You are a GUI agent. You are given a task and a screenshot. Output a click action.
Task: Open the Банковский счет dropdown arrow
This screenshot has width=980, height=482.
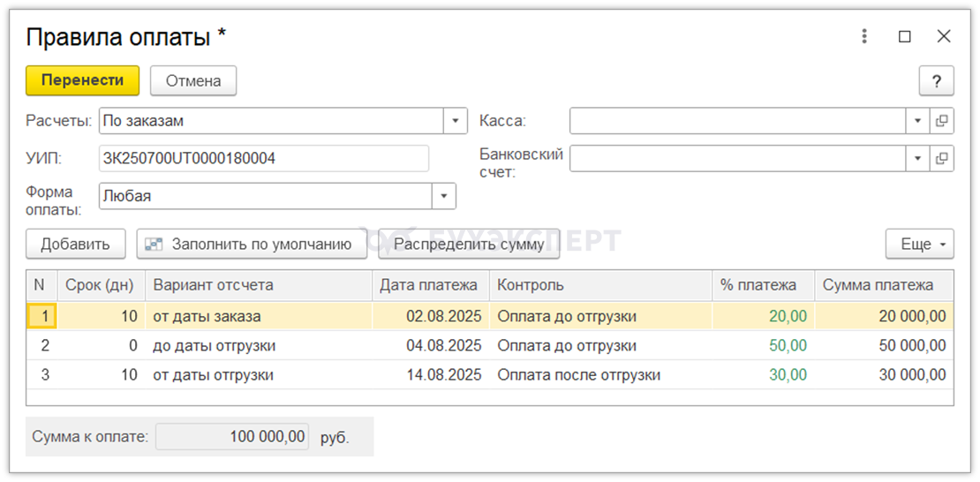click(917, 159)
